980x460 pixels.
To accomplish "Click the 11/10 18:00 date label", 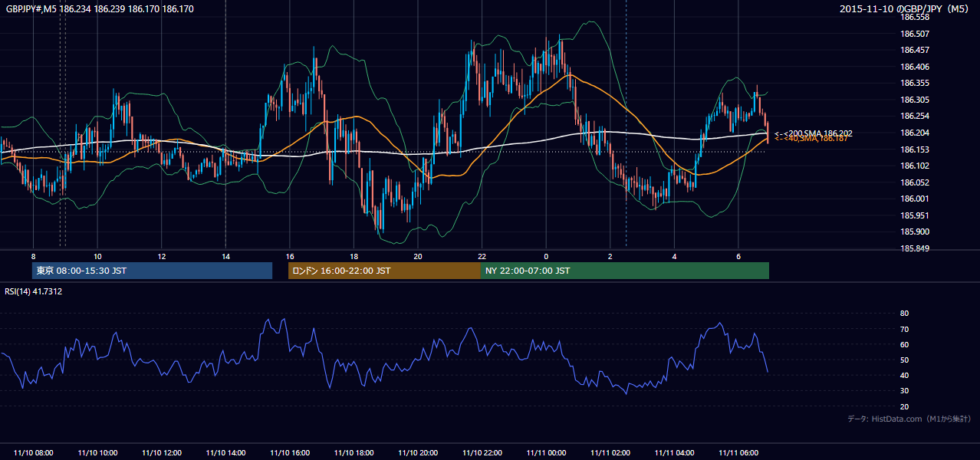I will 354,453.
